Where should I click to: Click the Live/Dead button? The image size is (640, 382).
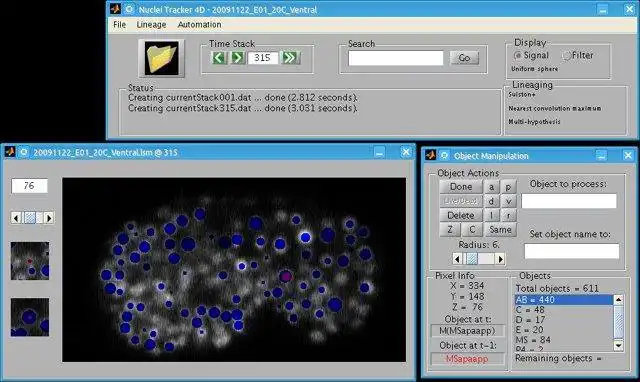[x=461, y=201]
